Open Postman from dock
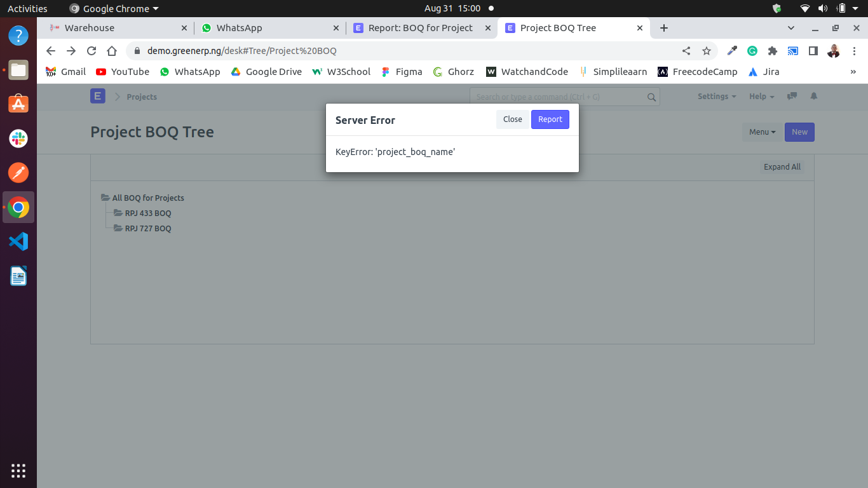The image size is (868, 488). [18, 172]
